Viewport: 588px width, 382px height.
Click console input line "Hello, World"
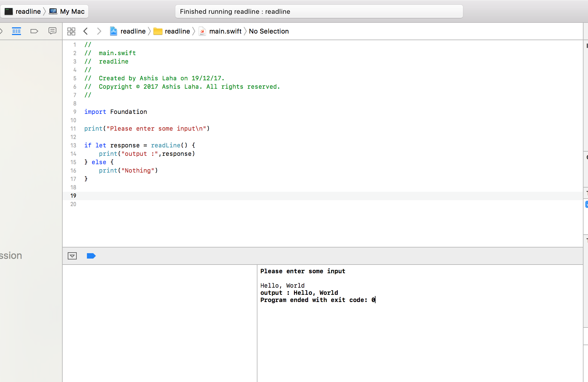pos(282,286)
